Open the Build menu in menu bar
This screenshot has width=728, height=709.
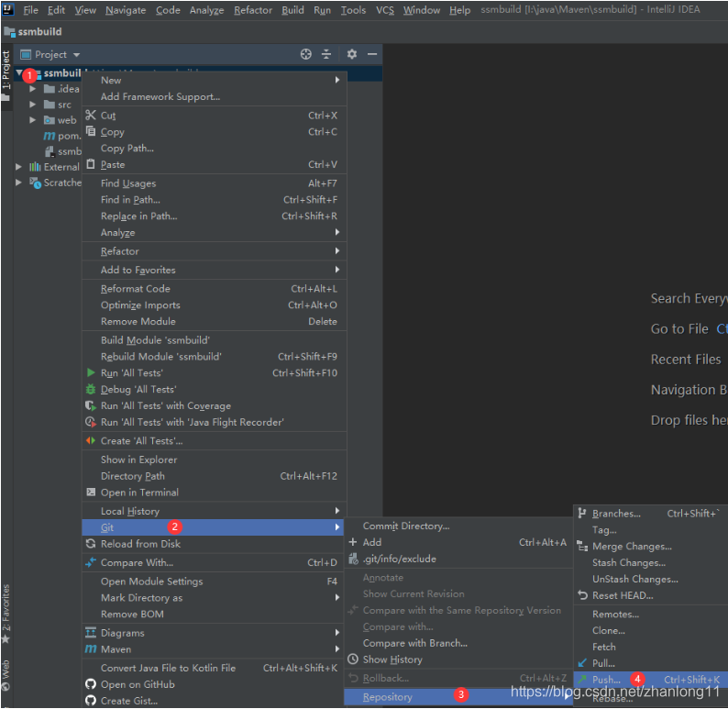point(292,10)
